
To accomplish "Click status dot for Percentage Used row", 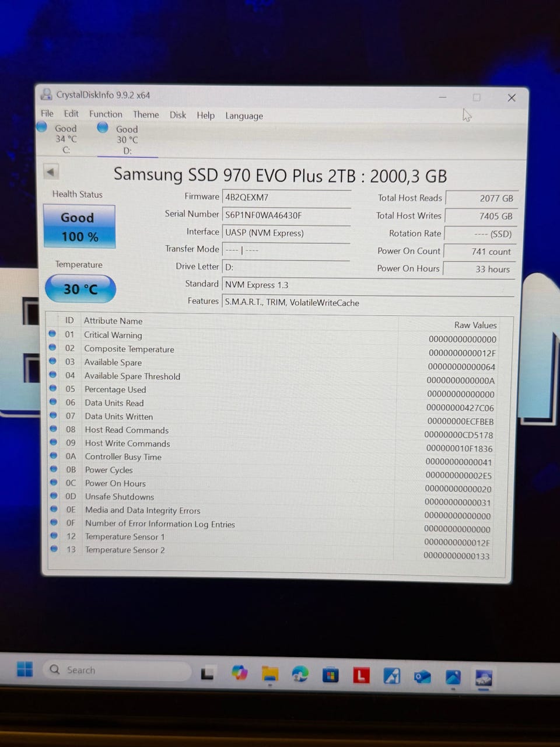I will click(53, 389).
